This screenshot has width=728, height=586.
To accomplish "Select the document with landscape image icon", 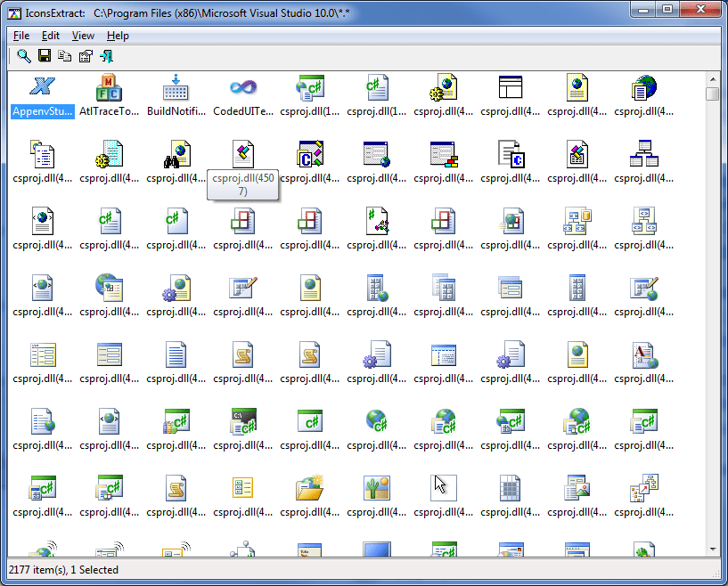I will (577, 488).
